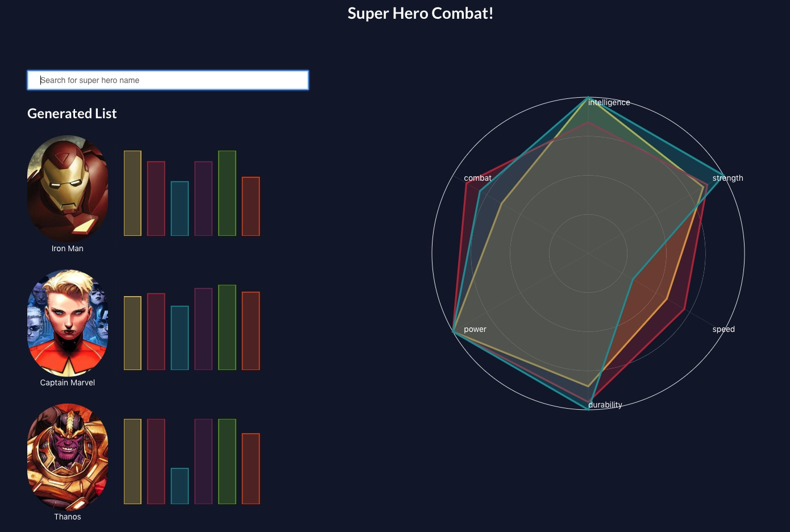790x532 pixels.
Task: Click Captain Marvel's orange stat bar
Action: 251,331
